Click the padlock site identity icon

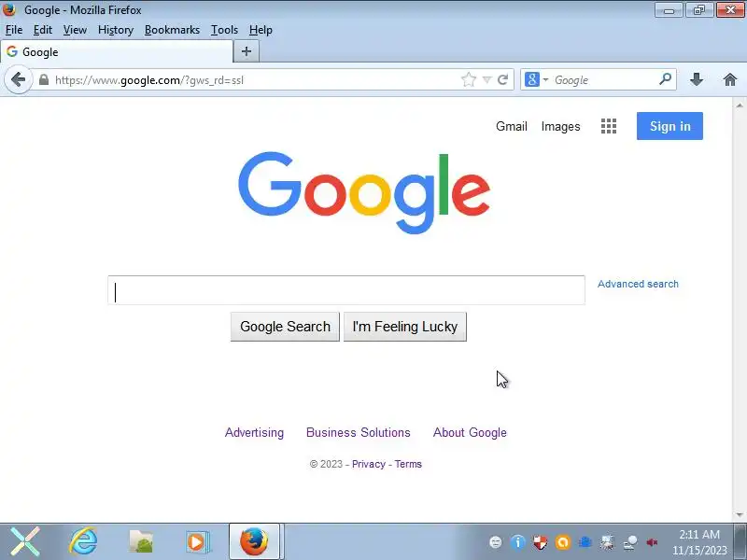pyautogui.click(x=44, y=80)
